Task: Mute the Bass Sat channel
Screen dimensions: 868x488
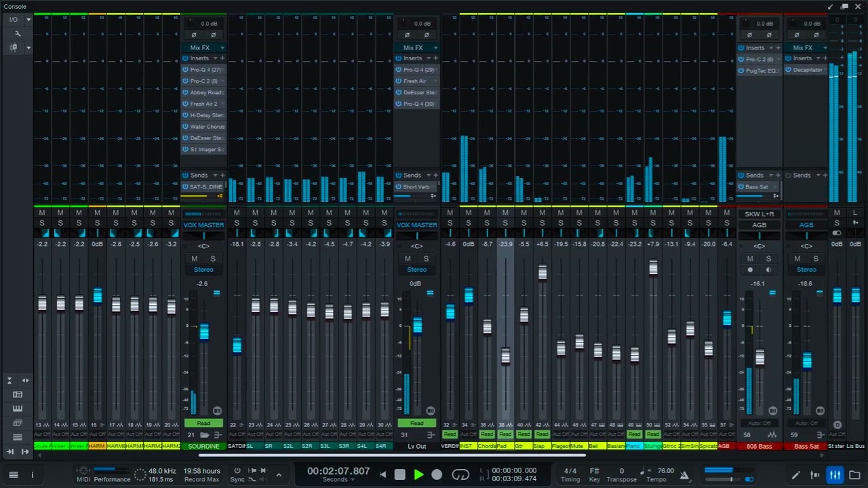Action: [x=797, y=259]
